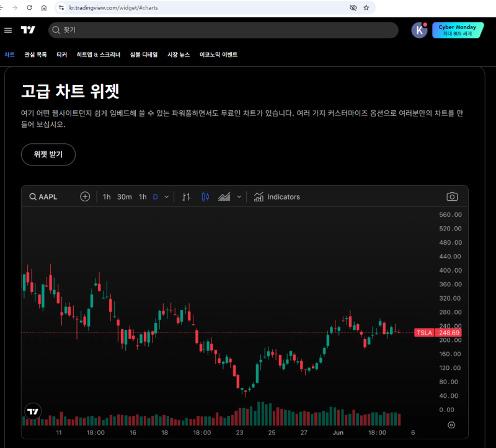Switch to candlestick chart style

(205, 196)
